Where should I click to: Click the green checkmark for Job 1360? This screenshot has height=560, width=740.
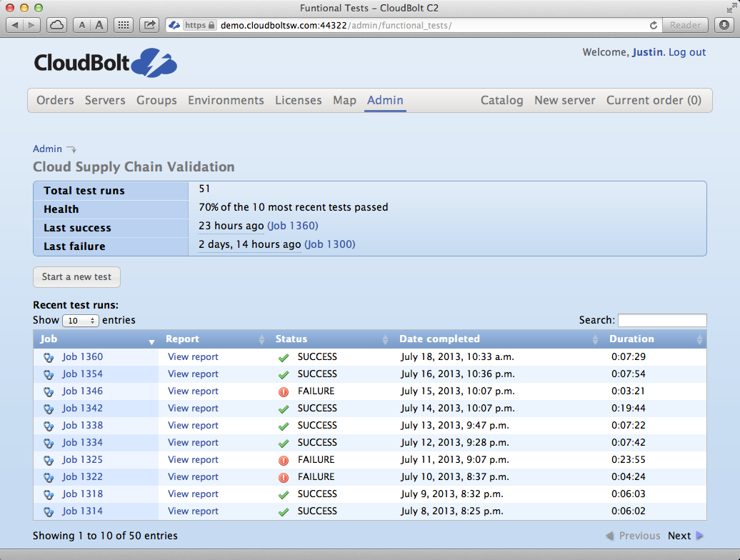click(284, 358)
